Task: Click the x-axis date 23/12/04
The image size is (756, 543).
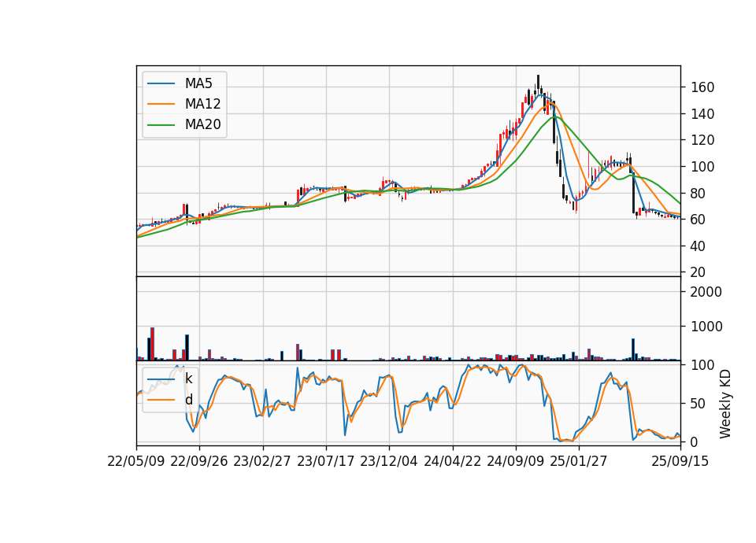Action: 388,461
